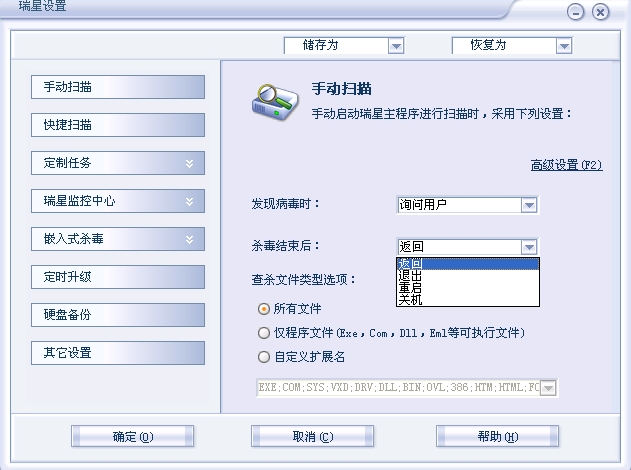Open 高级设置(F2) link
The image size is (631, 470).
click(566, 165)
